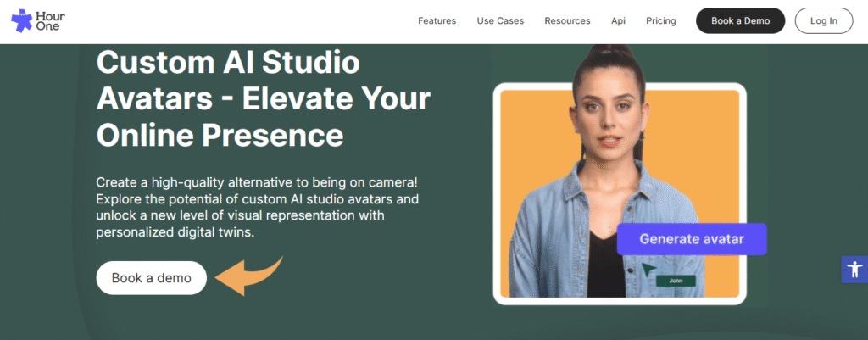
Task: Open the accessibility widget icon
Action: (854, 269)
